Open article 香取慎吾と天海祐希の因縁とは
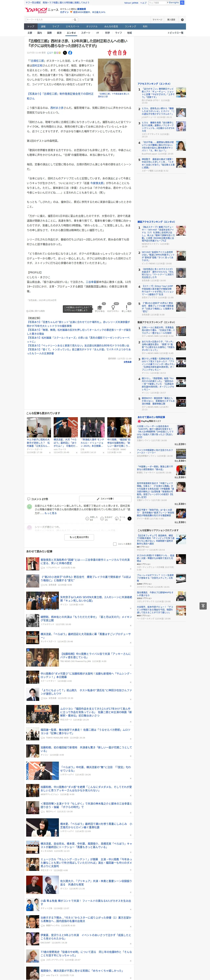This screenshot has height=980, width=210. coord(85,561)
